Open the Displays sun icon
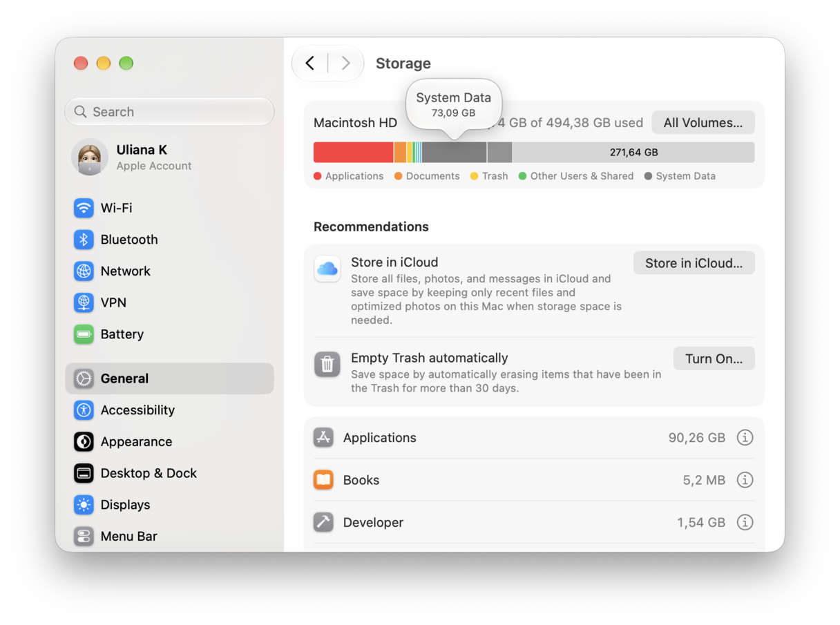The width and height of the screenshot is (840, 625). point(84,505)
